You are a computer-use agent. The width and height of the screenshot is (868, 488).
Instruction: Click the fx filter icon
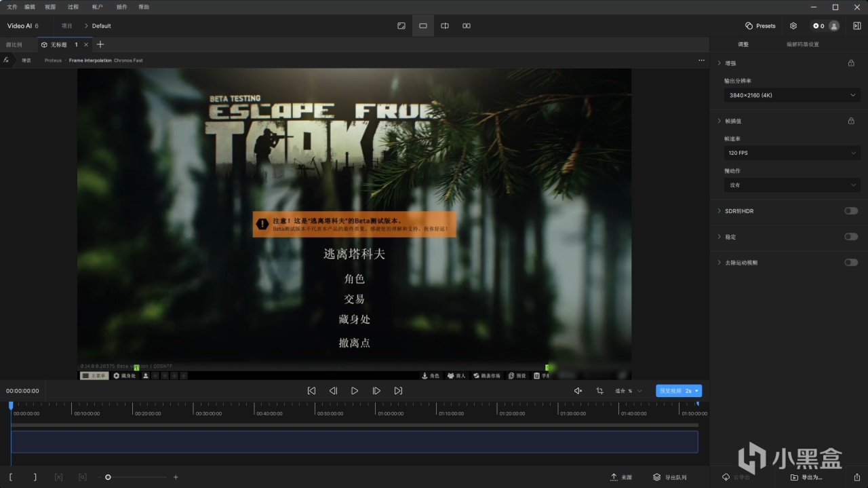click(x=6, y=60)
